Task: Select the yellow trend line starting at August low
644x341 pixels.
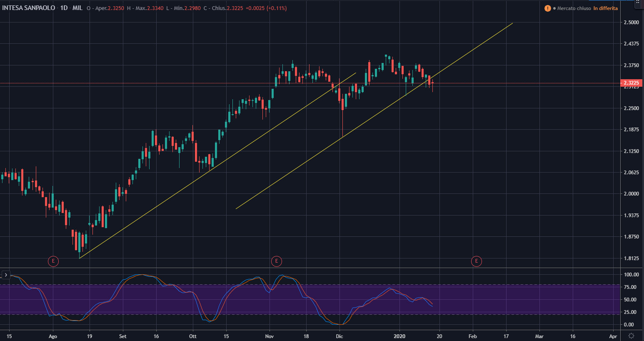Action: [217, 166]
